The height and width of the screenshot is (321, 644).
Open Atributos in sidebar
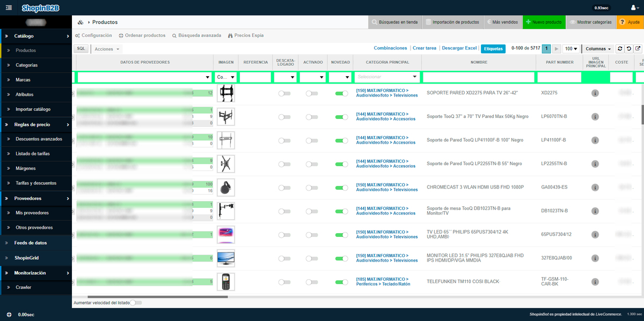25,95
